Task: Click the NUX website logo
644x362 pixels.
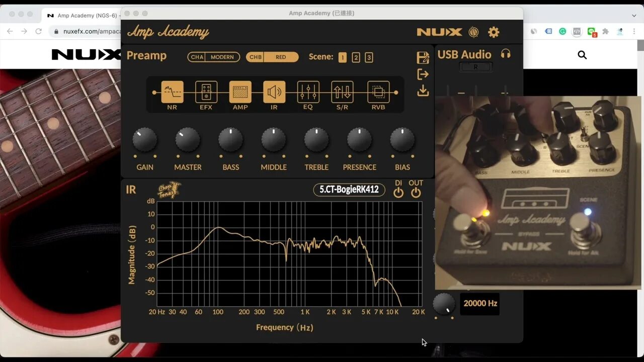Action: coord(86,55)
